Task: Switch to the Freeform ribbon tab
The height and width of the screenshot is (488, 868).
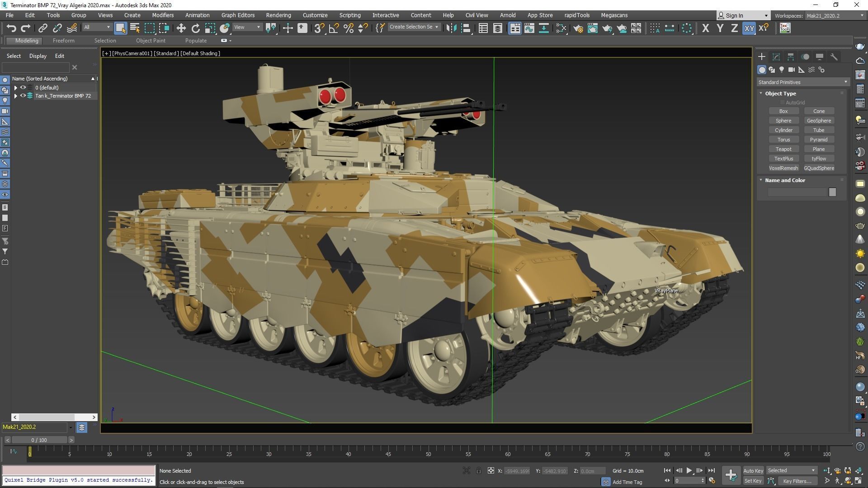Action: point(63,41)
